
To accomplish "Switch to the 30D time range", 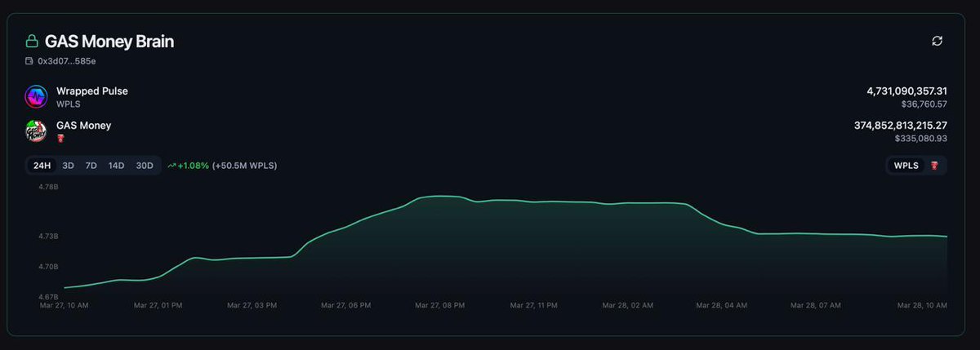I will 145,166.
